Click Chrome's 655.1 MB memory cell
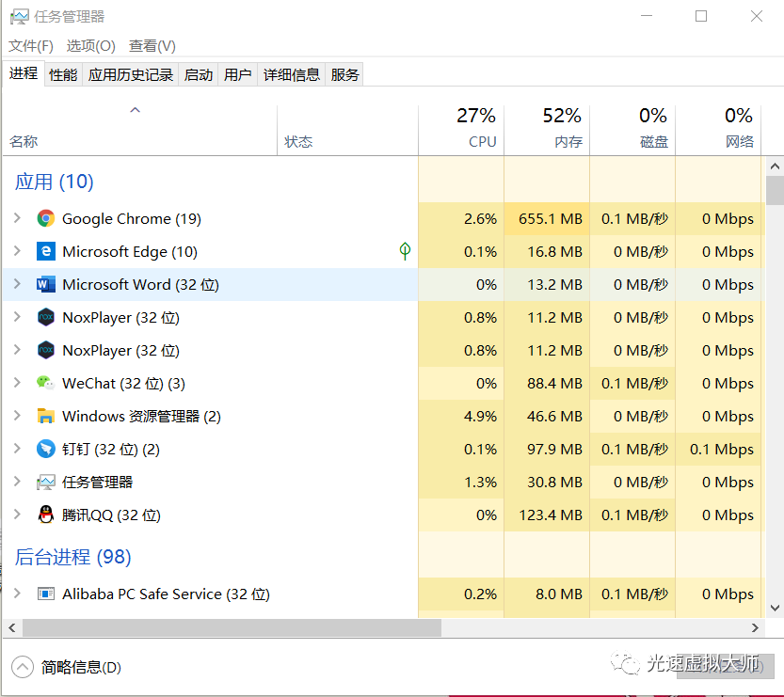Image resolution: width=784 pixels, height=697 pixels. 547,219
